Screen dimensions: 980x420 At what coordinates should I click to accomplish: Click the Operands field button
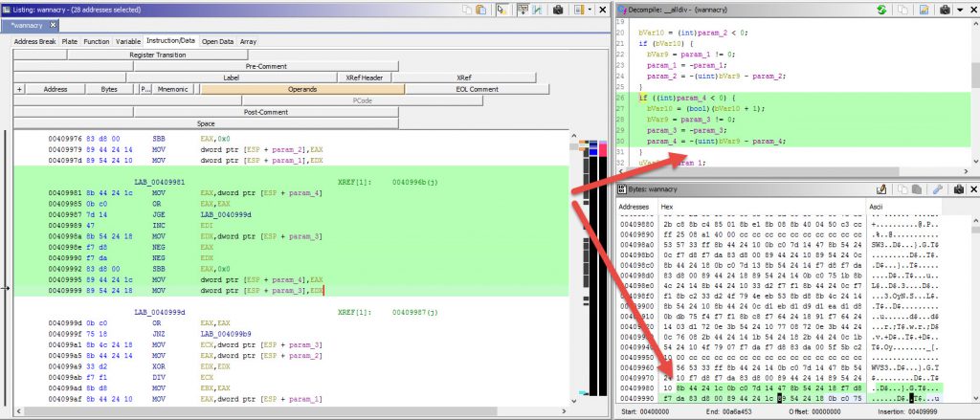tap(302, 89)
